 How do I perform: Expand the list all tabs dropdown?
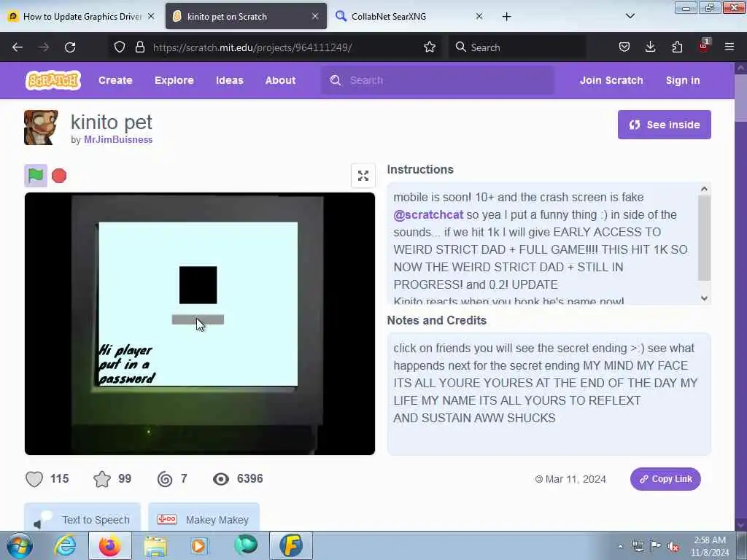tap(630, 16)
